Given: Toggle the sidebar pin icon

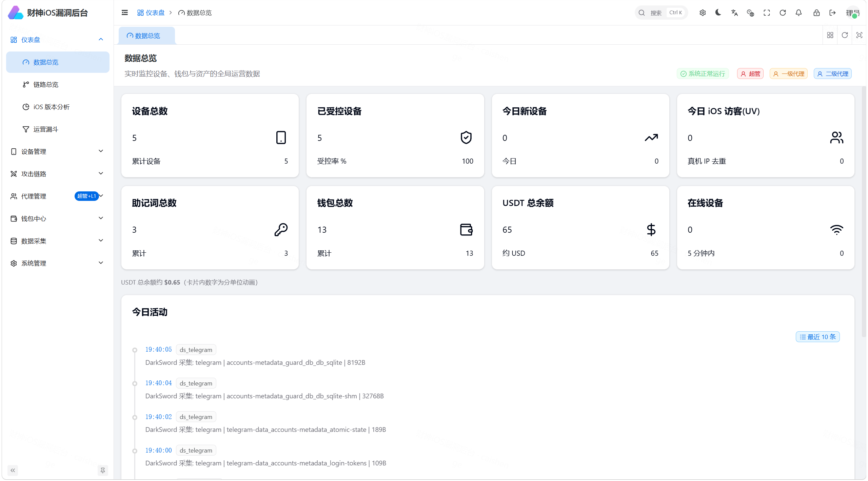Looking at the screenshot, I should tap(102, 470).
